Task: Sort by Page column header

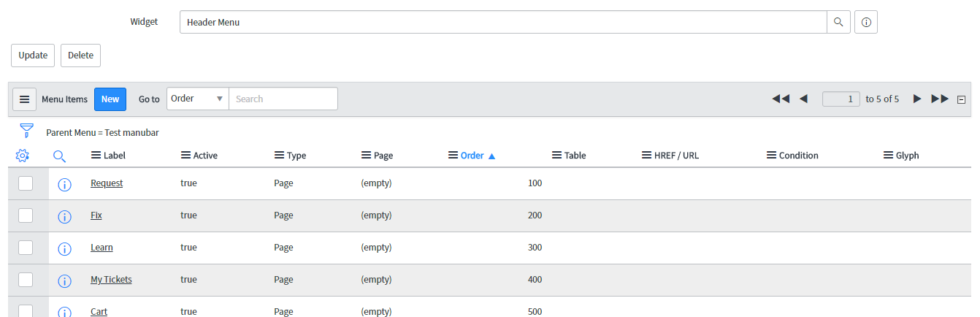Action: point(383,155)
